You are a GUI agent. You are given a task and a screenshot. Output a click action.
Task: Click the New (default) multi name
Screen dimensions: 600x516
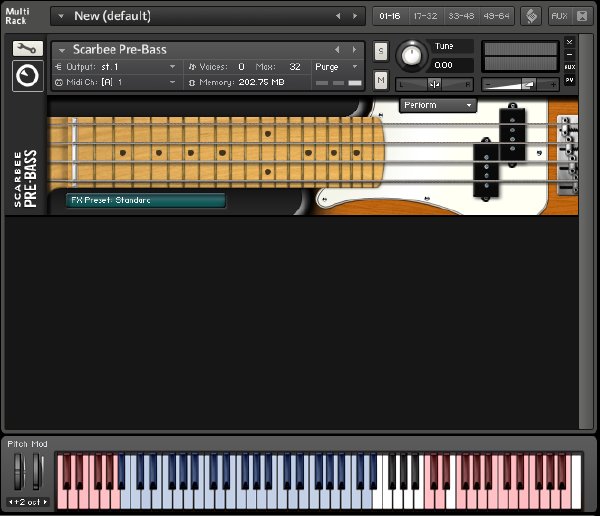(x=112, y=16)
